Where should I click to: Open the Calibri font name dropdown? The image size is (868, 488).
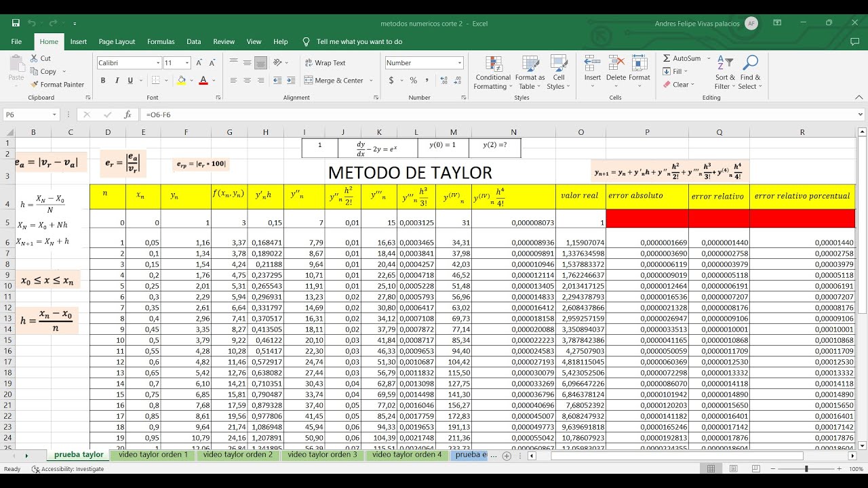point(158,63)
